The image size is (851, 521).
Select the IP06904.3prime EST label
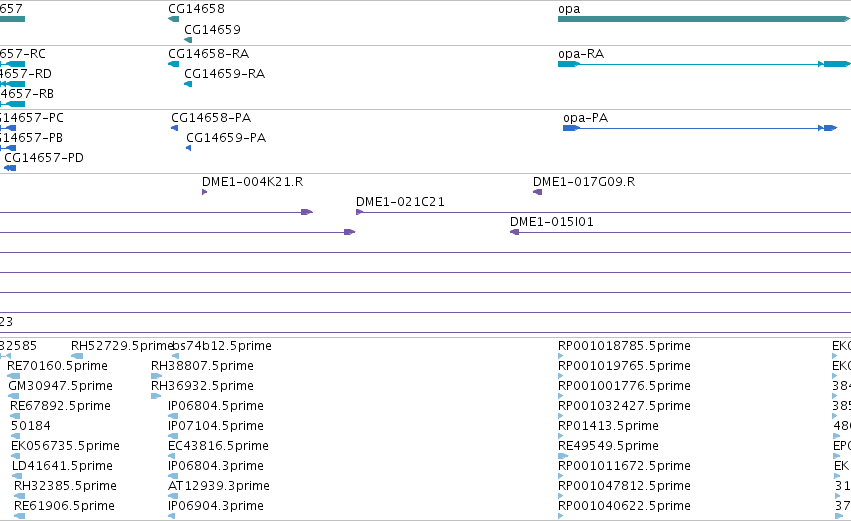[x=215, y=506]
